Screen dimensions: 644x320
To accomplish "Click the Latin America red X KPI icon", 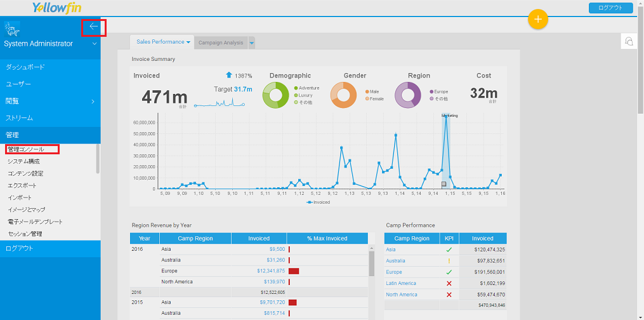I will [449, 283].
